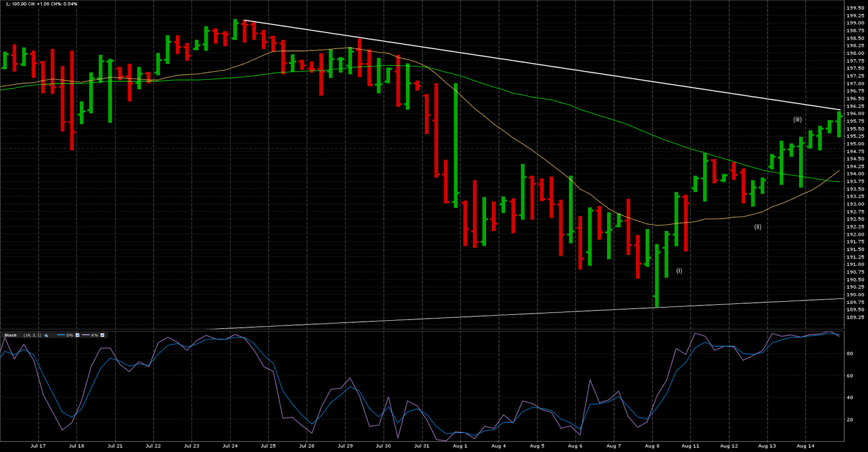Click the Aug 7 date label
The height and width of the screenshot is (452, 868).
click(614, 446)
